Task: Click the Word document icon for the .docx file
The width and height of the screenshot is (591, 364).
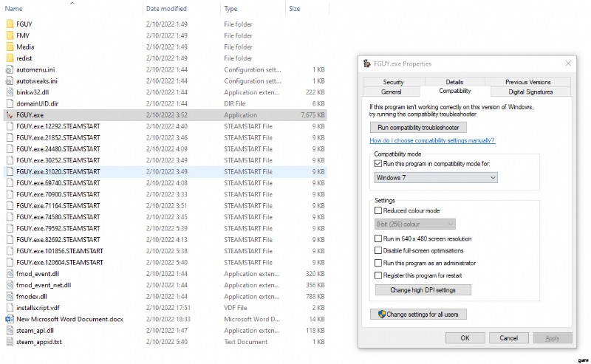Action: 10,319
